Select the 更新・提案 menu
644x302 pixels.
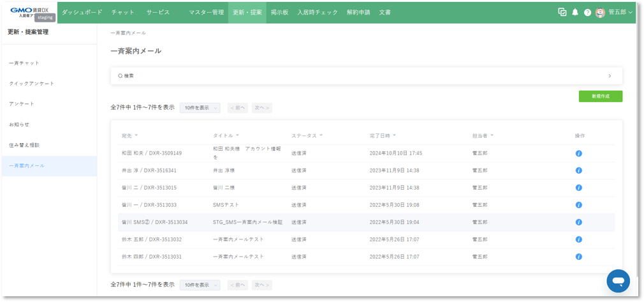point(247,12)
